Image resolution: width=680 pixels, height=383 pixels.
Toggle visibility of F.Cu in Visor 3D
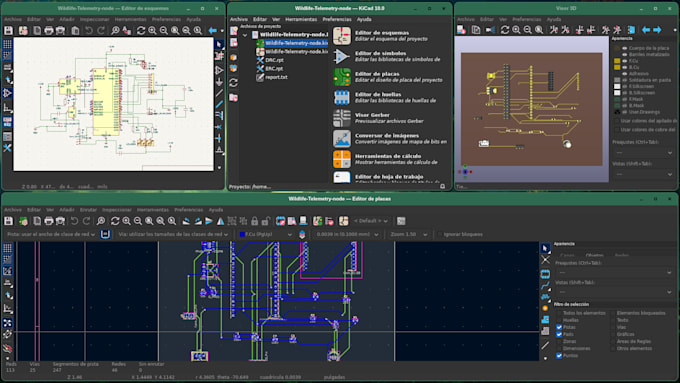(x=625, y=61)
